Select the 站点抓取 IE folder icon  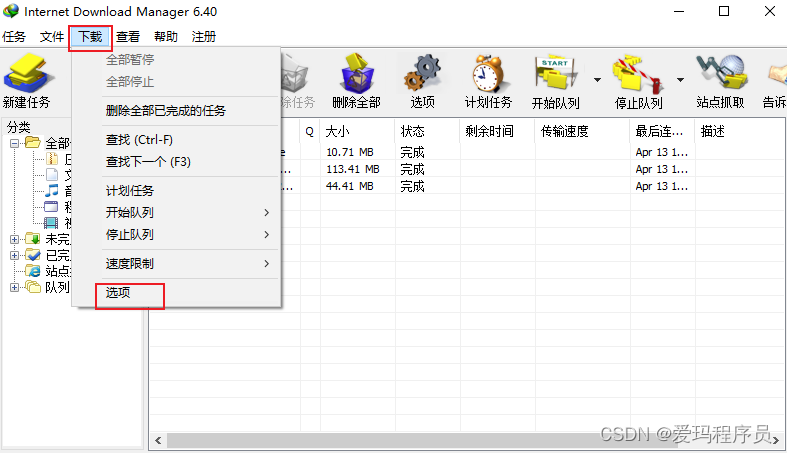(x=33, y=270)
